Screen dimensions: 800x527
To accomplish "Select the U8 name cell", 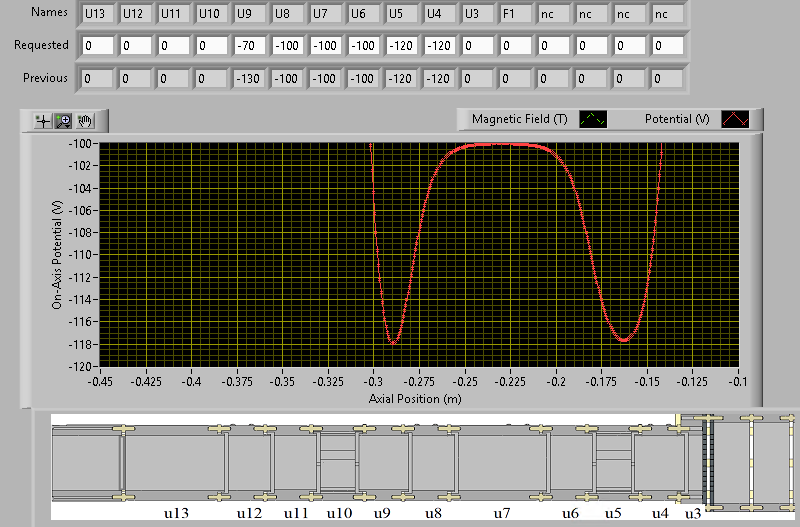I will click(x=288, y=14).
